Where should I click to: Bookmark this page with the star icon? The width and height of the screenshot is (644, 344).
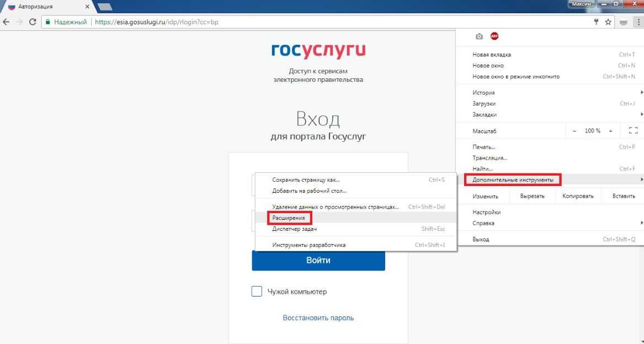(608, 22)
